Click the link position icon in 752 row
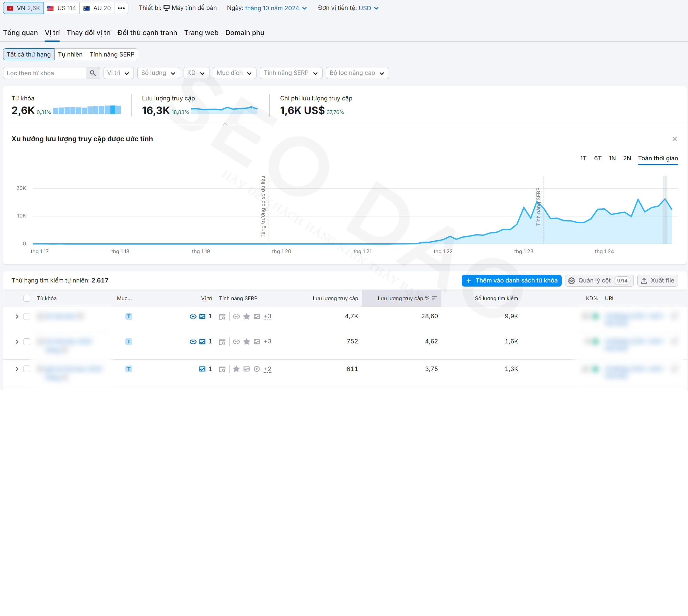This screenshot has height=616, width=688. coord(193,342)
